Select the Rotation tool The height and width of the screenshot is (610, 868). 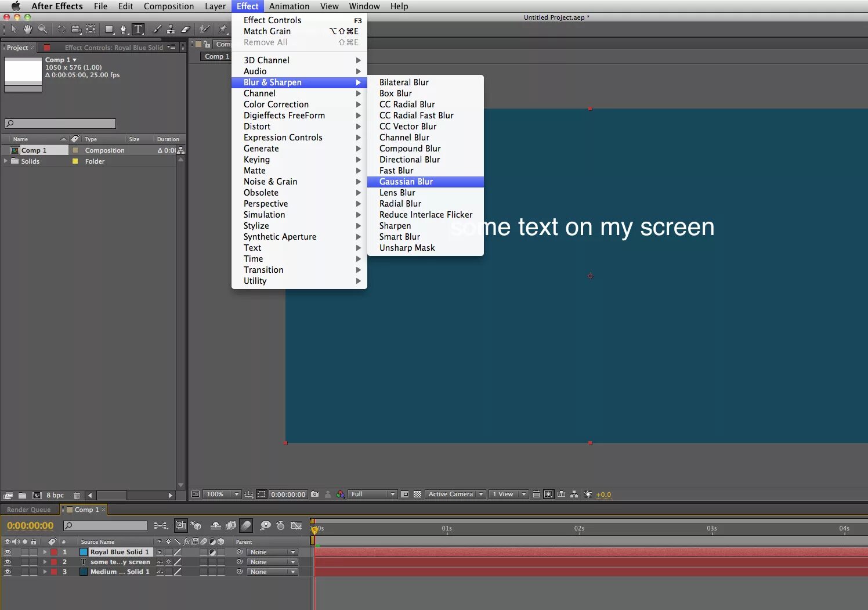[62, 29]
